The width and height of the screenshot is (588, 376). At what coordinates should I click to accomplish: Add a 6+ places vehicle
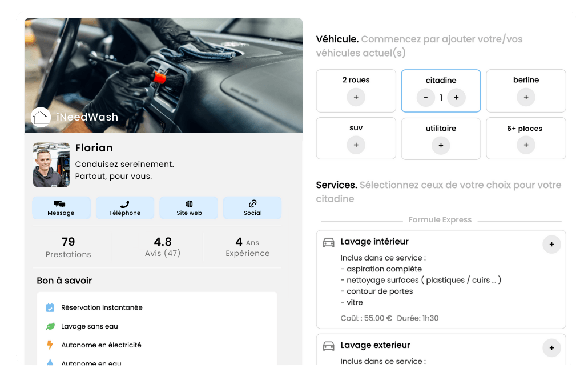(526, 145)
